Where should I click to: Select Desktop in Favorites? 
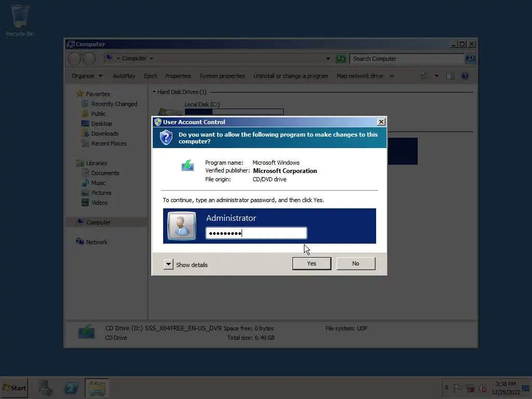pyautogui.click(x=101, y=124)
